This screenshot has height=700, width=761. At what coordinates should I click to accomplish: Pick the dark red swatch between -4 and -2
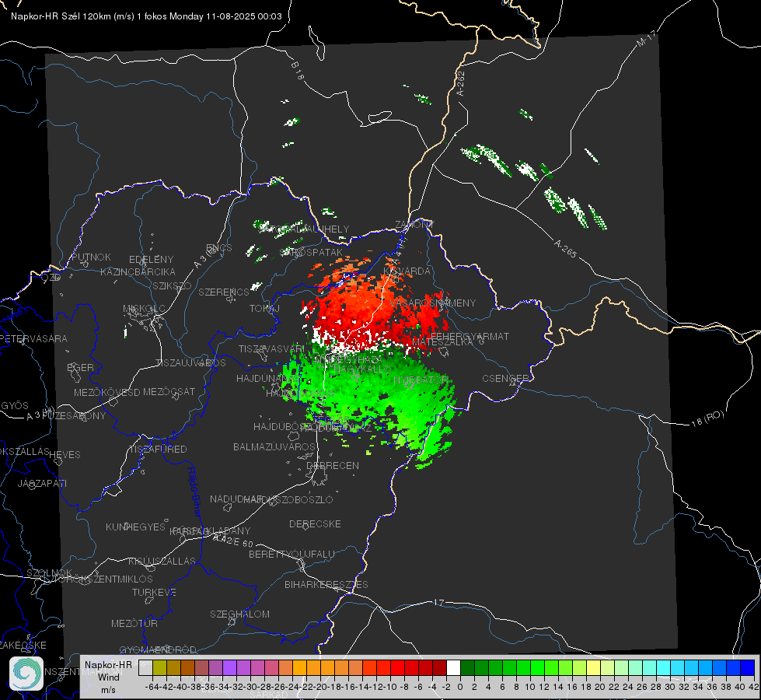pos(439,667)
